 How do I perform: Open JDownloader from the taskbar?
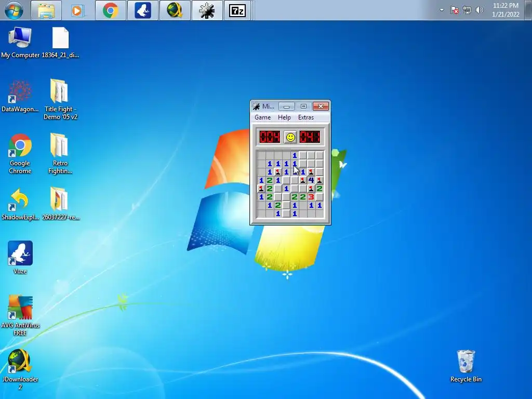[175, 10]
